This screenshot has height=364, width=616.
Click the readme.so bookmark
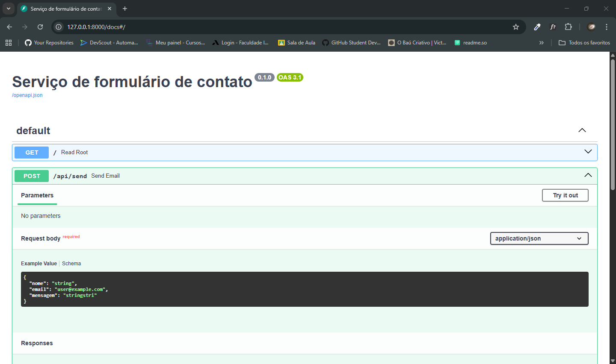pyautogui.click(x=471, y=42)
